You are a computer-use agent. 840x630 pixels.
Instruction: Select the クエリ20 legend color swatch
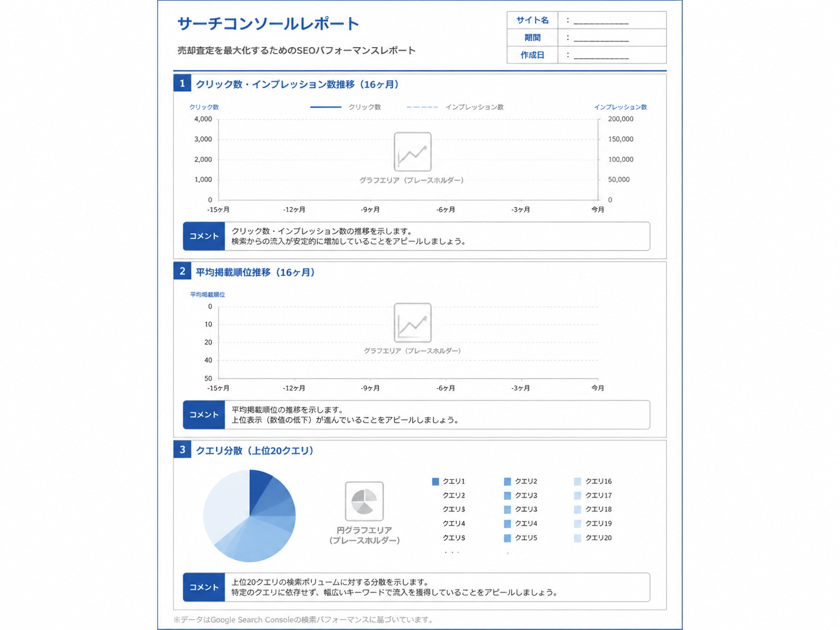point(577,538)
